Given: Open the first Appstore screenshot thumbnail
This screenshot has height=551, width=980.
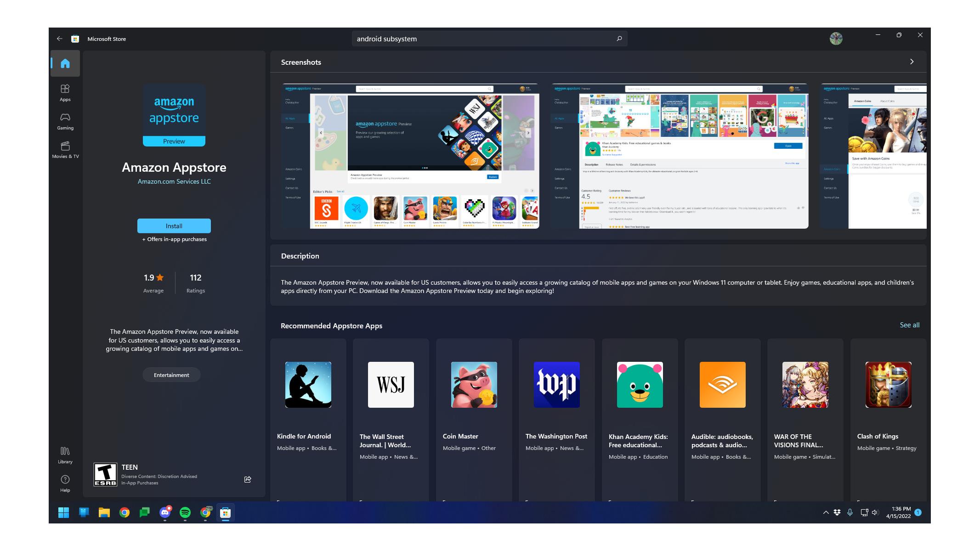Looking at the screenshot, I should click(411, 156).
